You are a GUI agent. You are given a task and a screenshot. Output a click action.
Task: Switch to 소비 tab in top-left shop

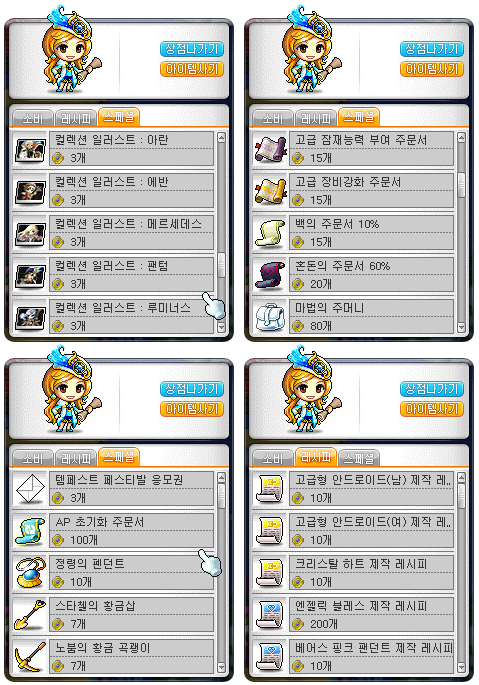[33, 118]
